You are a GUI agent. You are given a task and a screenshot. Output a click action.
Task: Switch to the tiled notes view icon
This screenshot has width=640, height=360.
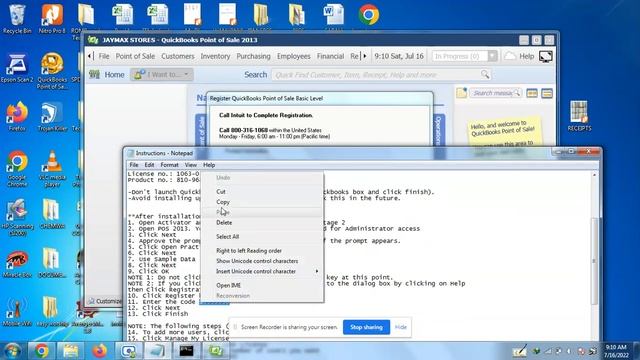click(x=532, y=93)
